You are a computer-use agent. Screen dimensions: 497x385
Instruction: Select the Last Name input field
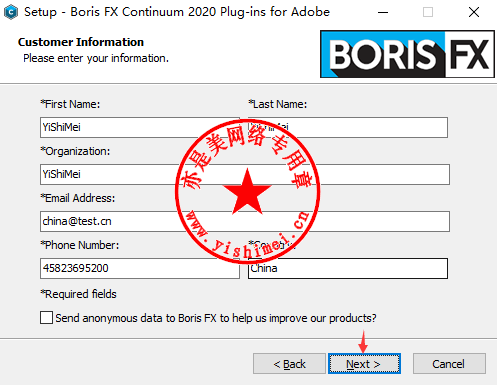click(348, 127)
